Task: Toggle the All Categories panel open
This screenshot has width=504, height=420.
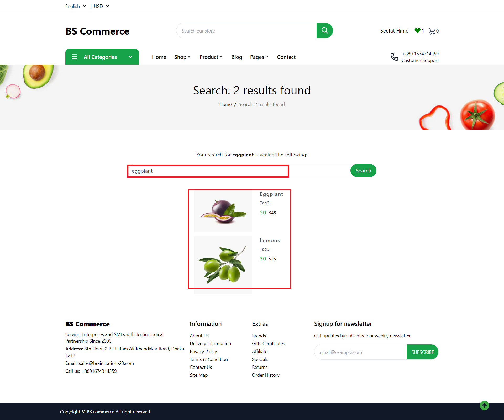Action: click(x=102, y=56)
